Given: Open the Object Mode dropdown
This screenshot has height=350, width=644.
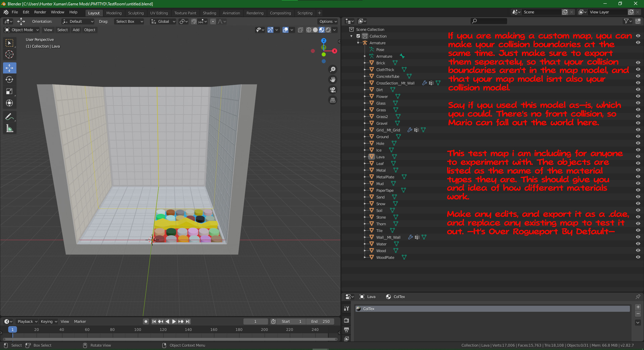Looking at the screenshot, I should (22, 30).
